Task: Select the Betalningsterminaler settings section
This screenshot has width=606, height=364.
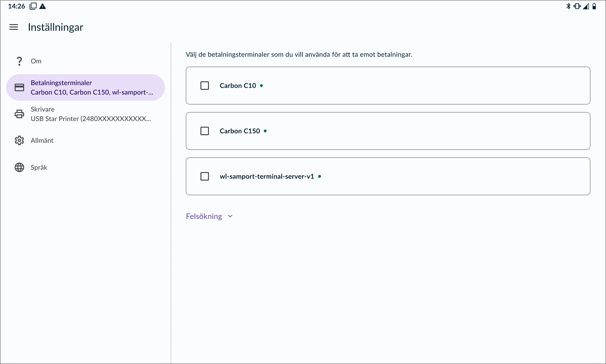Action: 85,87
